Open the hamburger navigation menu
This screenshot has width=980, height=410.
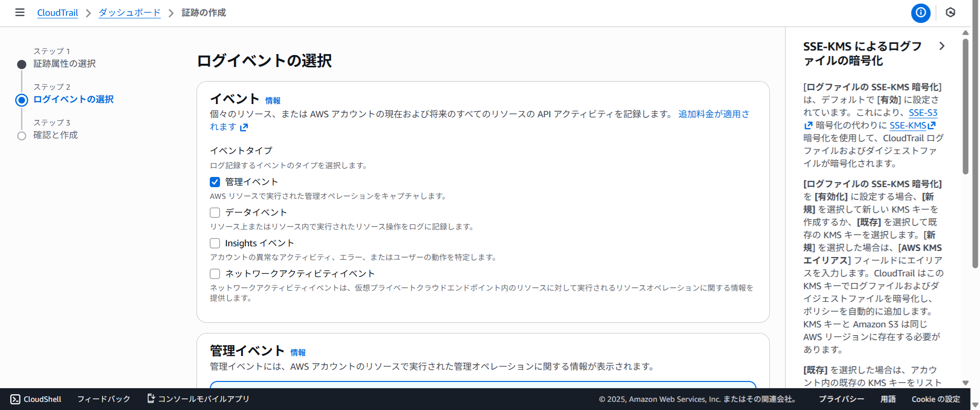[20, 12]
